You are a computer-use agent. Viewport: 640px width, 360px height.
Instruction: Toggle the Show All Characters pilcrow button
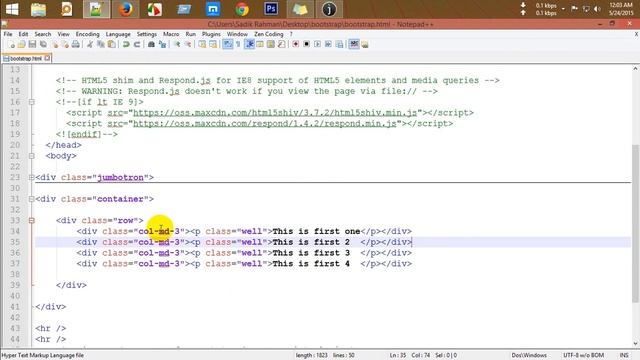(238, 44)
